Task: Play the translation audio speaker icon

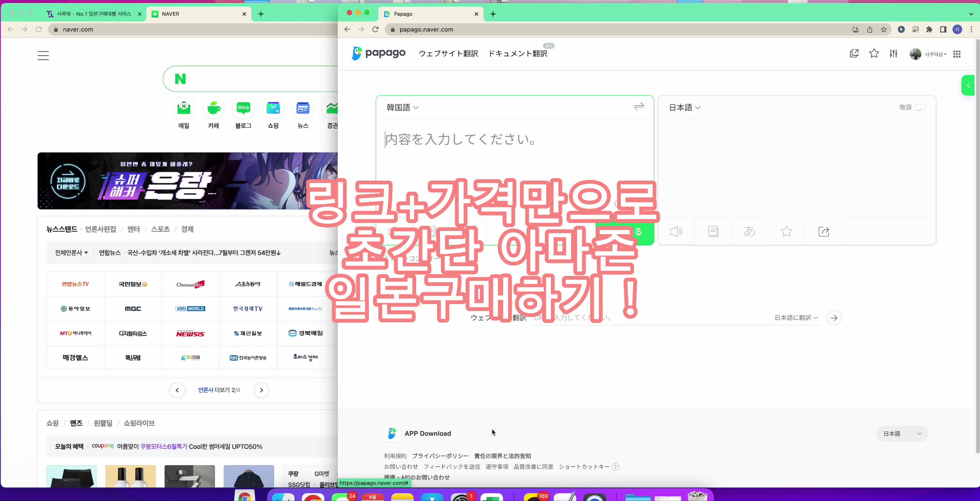Action: 675,231
